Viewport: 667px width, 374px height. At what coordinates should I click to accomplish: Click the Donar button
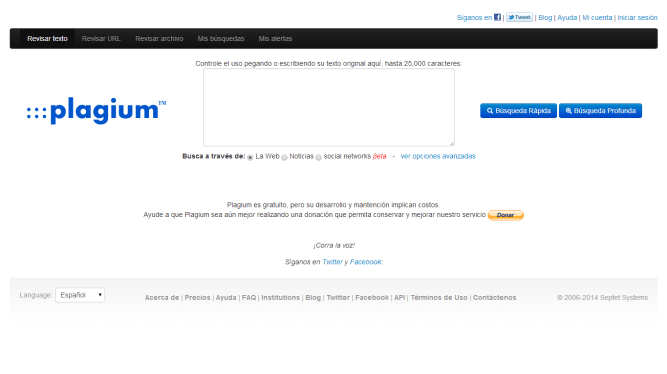(505, 215)
